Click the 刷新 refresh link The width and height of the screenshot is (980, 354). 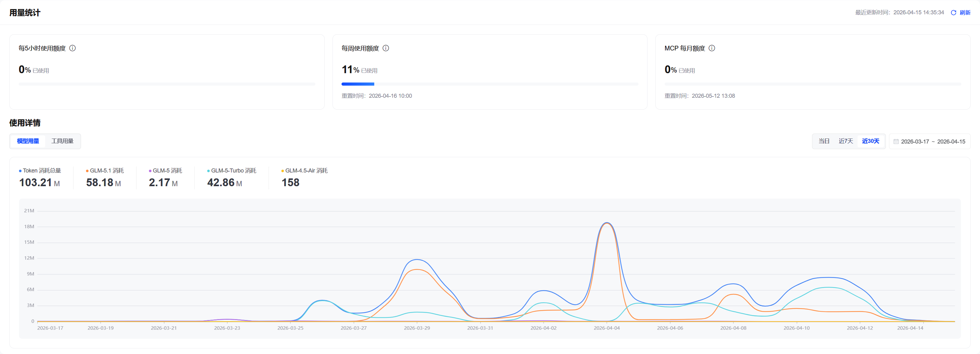(965, 12)
